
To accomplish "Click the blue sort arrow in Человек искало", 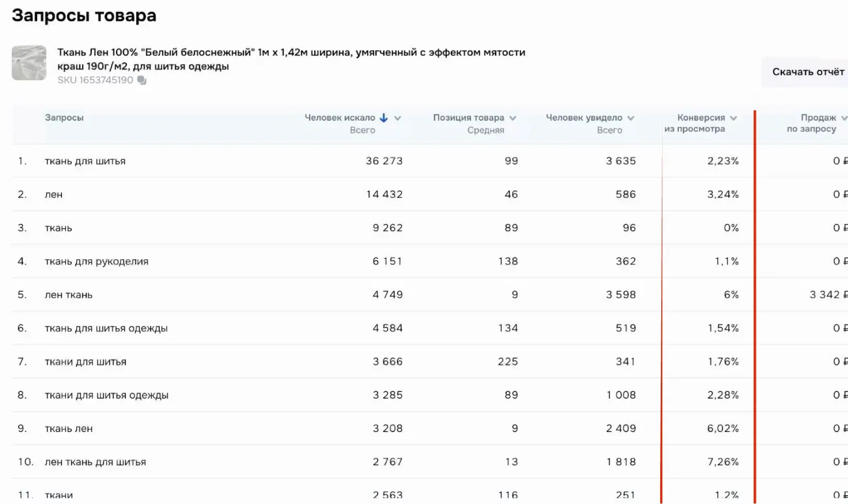I will [x=383, y=118].
